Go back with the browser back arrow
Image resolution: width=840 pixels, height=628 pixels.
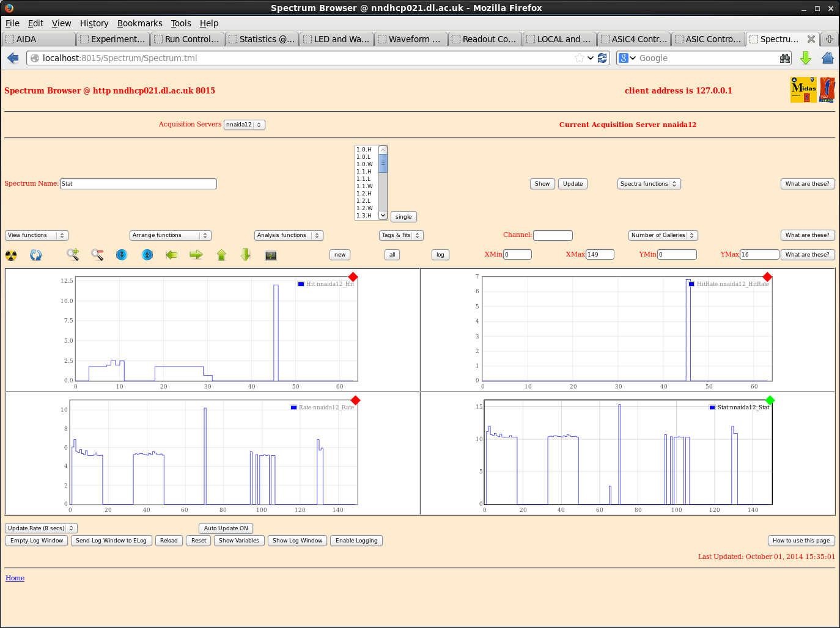point(13,58)
